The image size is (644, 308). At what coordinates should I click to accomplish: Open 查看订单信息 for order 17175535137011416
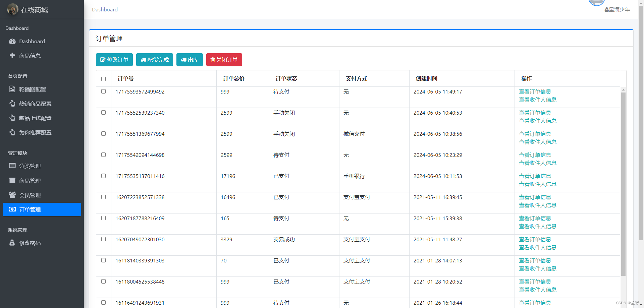pyautogui.click(x=535, y=176)
